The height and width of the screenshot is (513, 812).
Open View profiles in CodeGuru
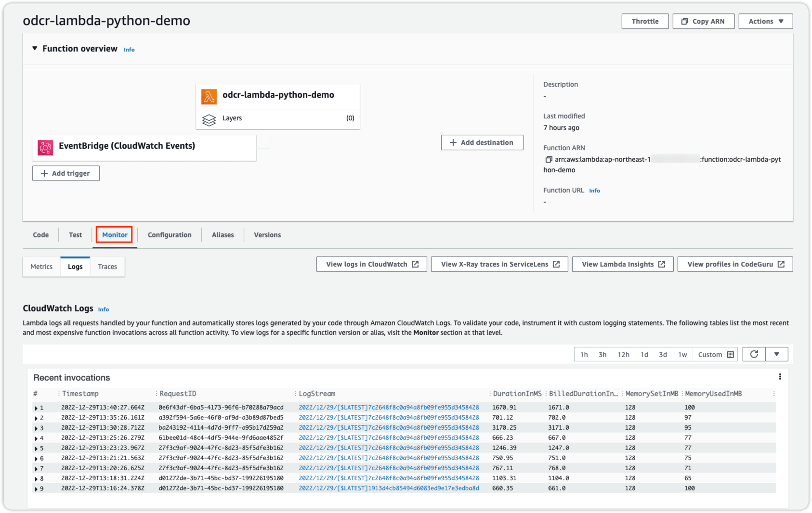[735, 264]
